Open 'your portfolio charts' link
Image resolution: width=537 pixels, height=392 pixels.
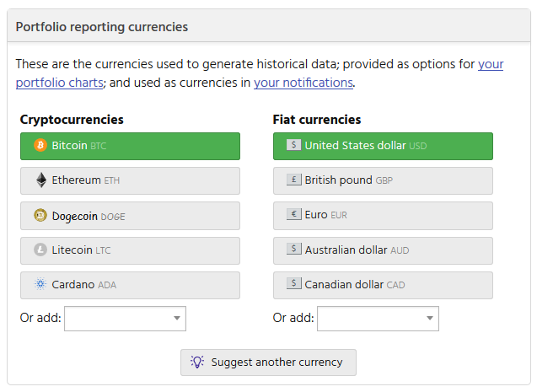(59, 83)
